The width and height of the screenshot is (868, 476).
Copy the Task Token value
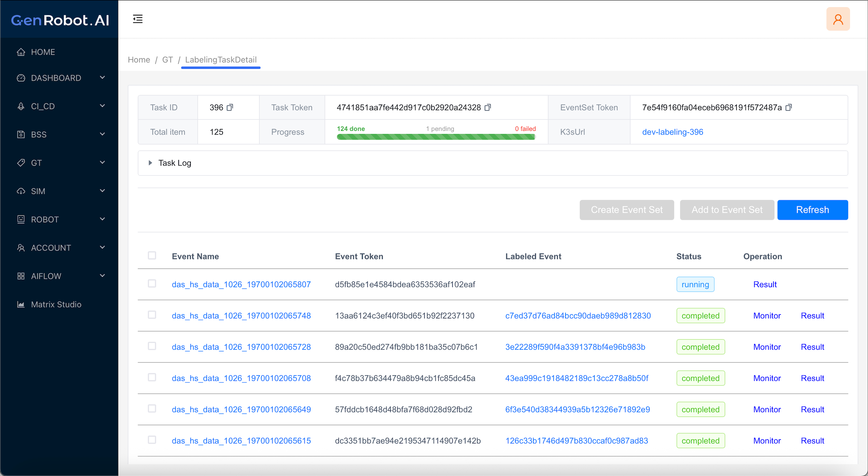[x=488, y=107]
